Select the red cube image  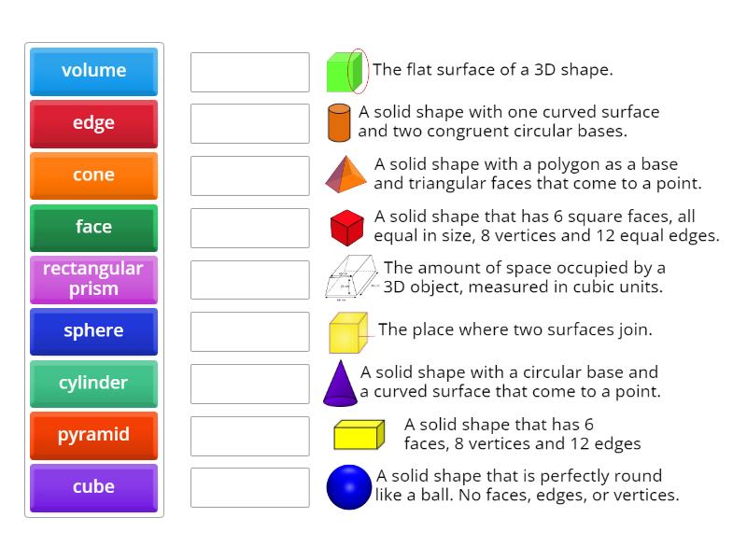click(345, 227)
